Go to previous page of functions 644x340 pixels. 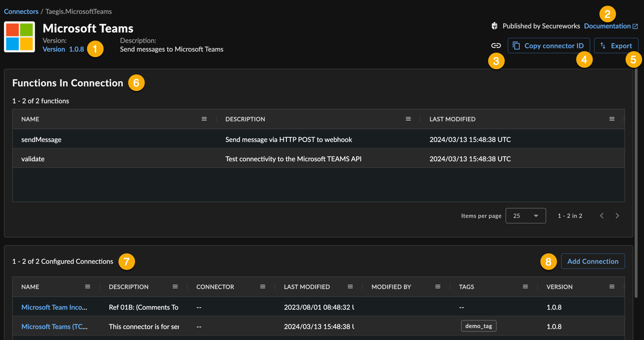(x=602, y=216)
